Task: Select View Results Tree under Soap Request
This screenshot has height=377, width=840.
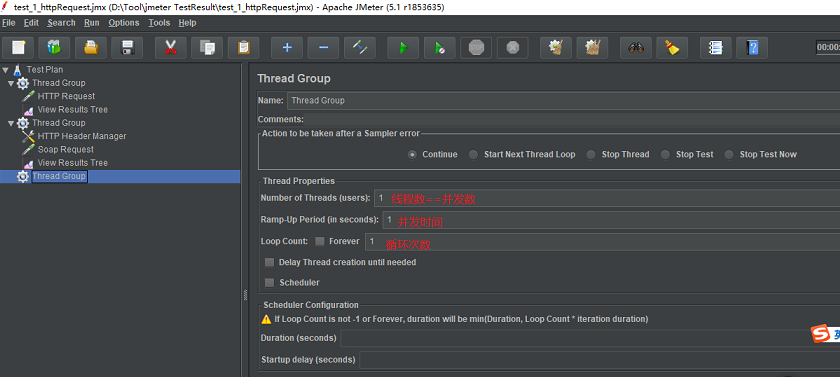Action: (72, 163)
